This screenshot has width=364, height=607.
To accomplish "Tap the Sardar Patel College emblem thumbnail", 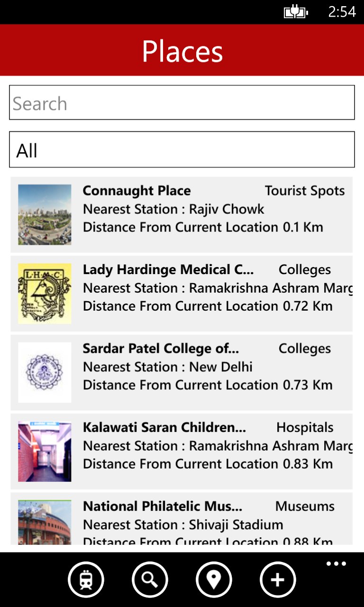I will 45,372.
